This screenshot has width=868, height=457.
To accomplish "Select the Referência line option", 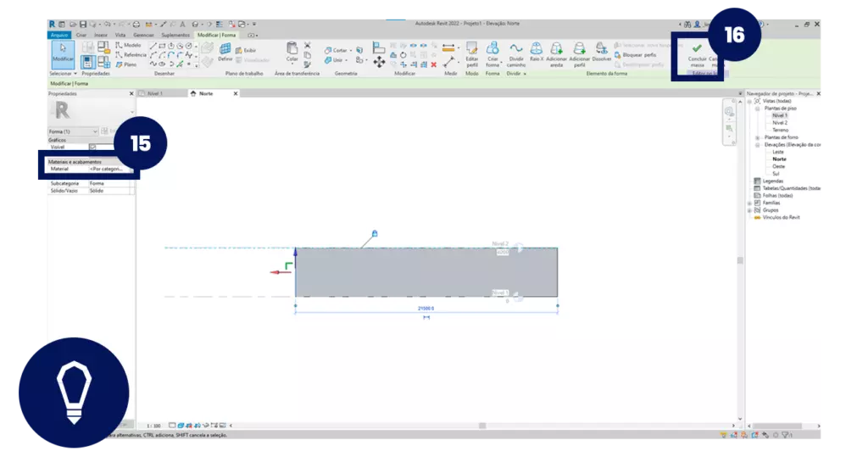I will tap(131, 55).
